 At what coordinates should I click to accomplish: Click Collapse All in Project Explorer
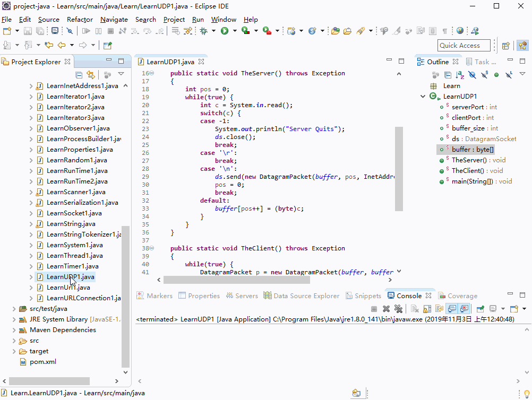coord(79,75)
